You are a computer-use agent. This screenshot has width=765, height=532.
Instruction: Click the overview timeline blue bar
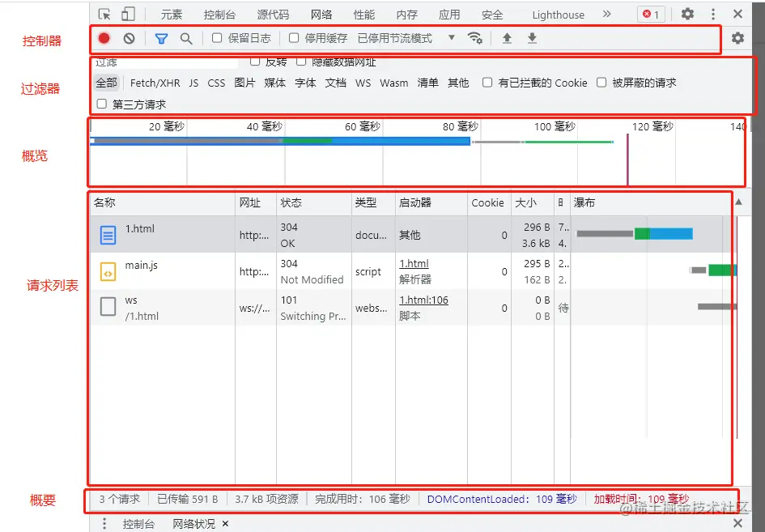[280, 141]
